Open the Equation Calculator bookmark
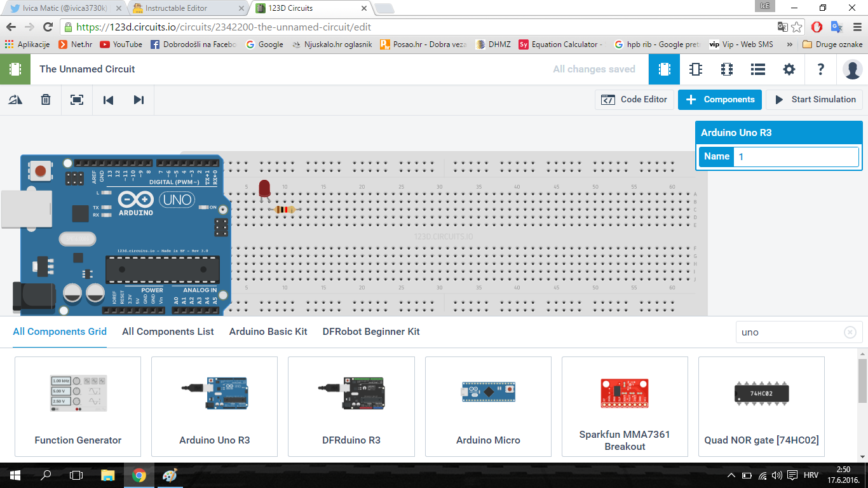The width and height of the screenshot is (868, 488). 560,44
